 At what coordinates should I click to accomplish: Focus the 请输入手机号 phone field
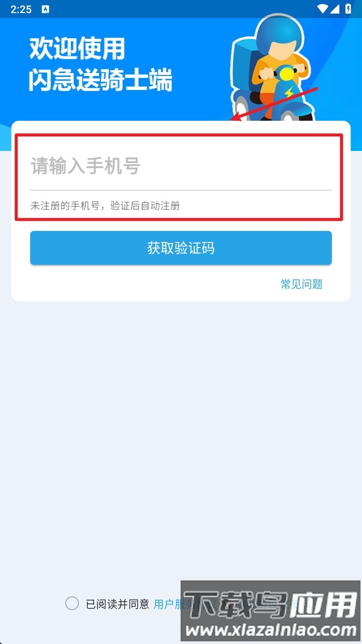click(x=181, y=166)
